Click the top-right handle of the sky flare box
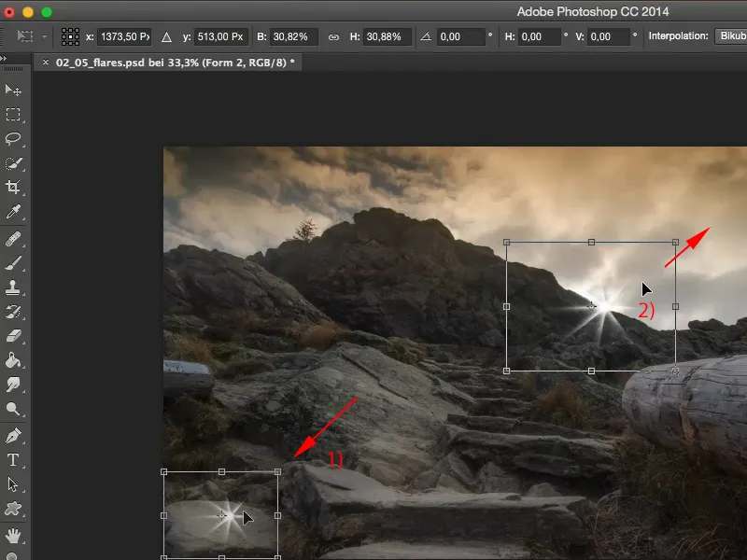The image size is (747, 560). pyautogui.click(x=675, y=243)
